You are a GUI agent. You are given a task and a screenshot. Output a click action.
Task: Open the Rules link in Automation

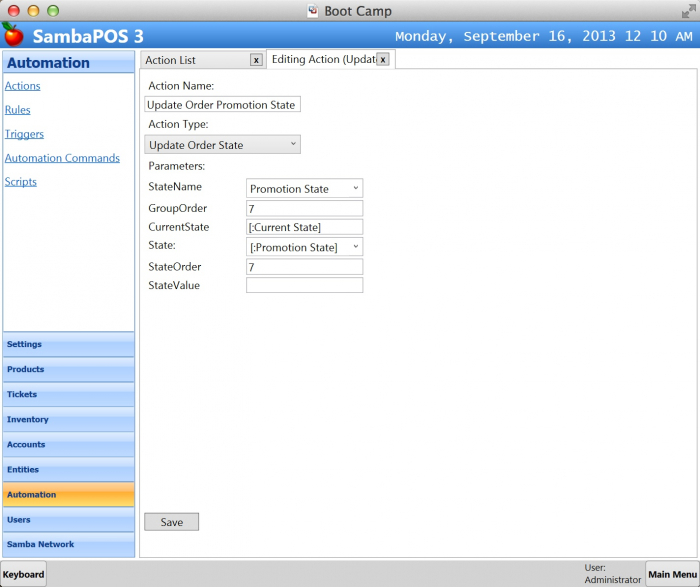(18, 110)
